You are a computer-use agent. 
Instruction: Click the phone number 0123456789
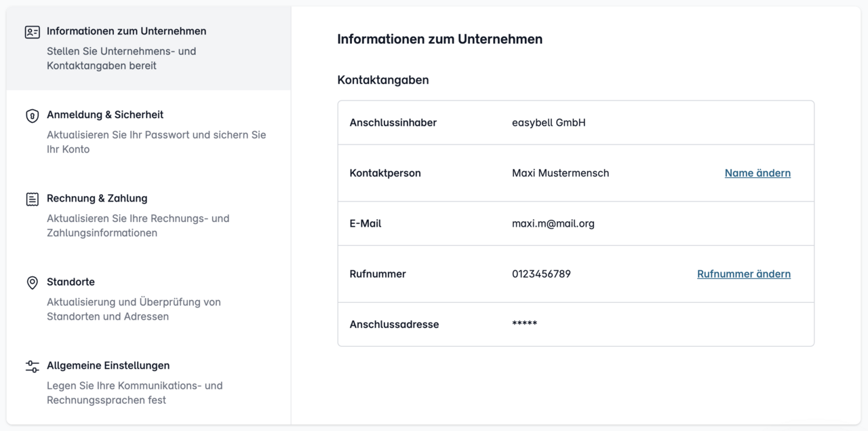541,274
